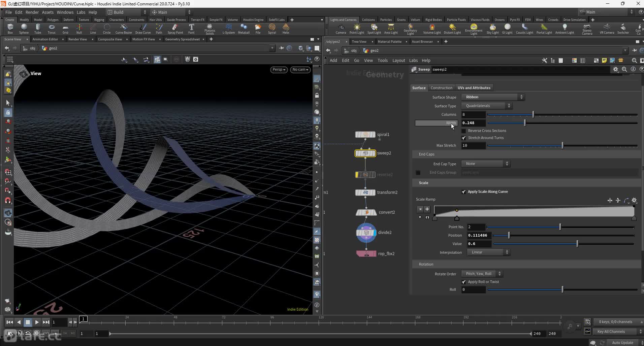The width and height of the screenshot is (644, 346).
Task: Click the viewport Select arrow tool
Action: (8, 103)
